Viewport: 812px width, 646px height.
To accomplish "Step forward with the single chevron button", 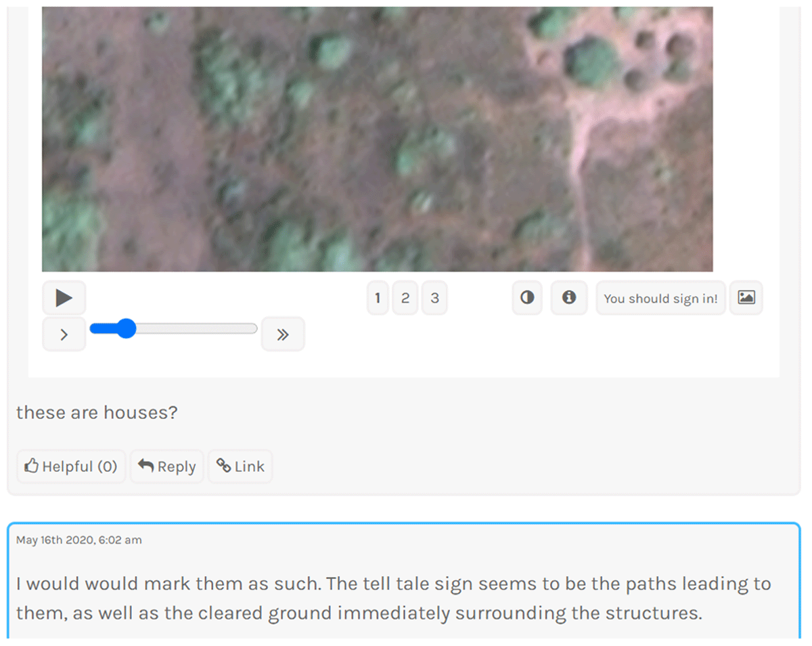I will click(64, 334).
